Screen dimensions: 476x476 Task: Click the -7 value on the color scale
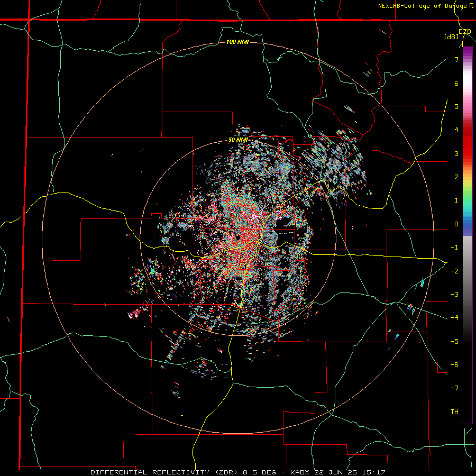454,388
